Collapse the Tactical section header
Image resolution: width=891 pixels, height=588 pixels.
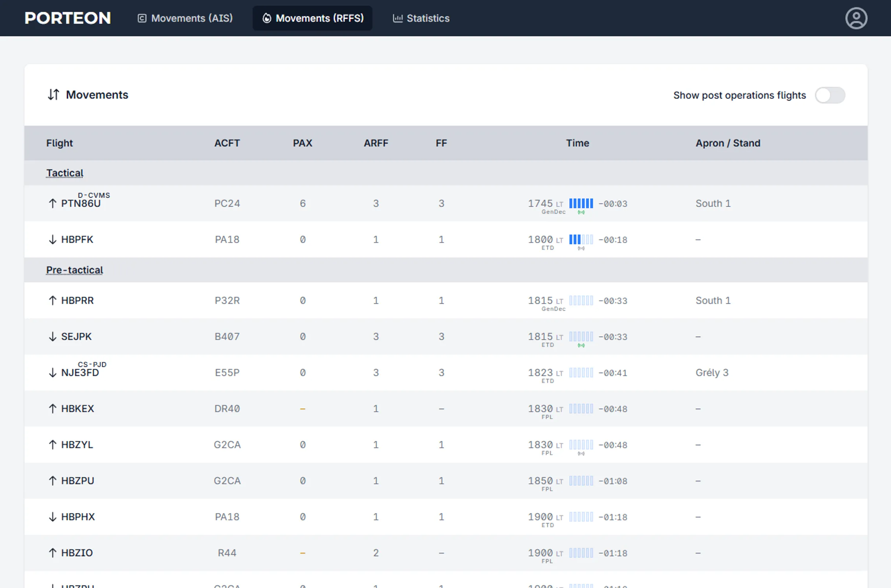[x=64, y=173]
